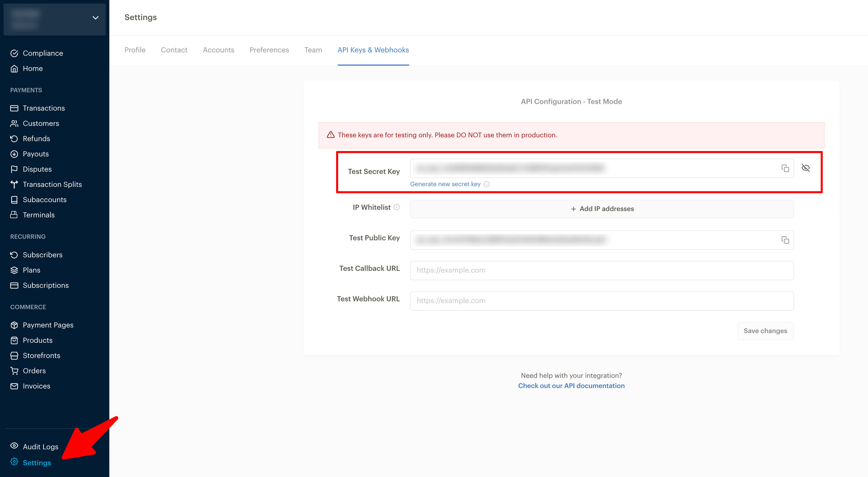868x477 pixels.
Task: Click the Settings gear icon
Action: [x=14, y=461]
